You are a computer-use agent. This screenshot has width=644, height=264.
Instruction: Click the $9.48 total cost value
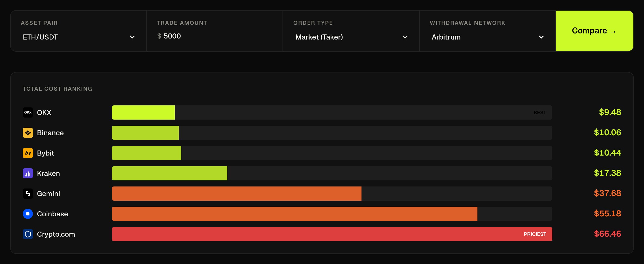(610, 112)
